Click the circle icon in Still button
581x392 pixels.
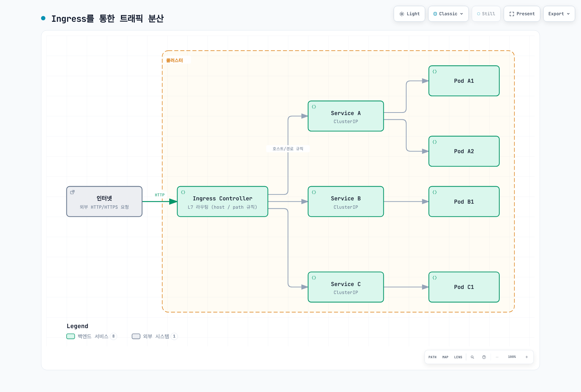tap(479, 14)
